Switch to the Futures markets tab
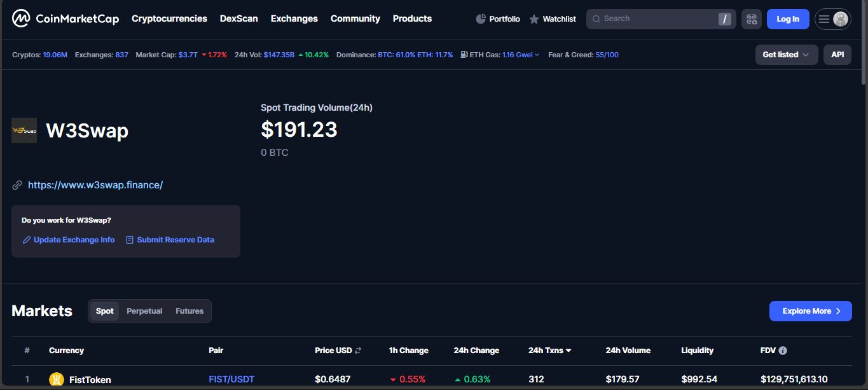This screenshot has height=390, width=868. tap(189, 311)
